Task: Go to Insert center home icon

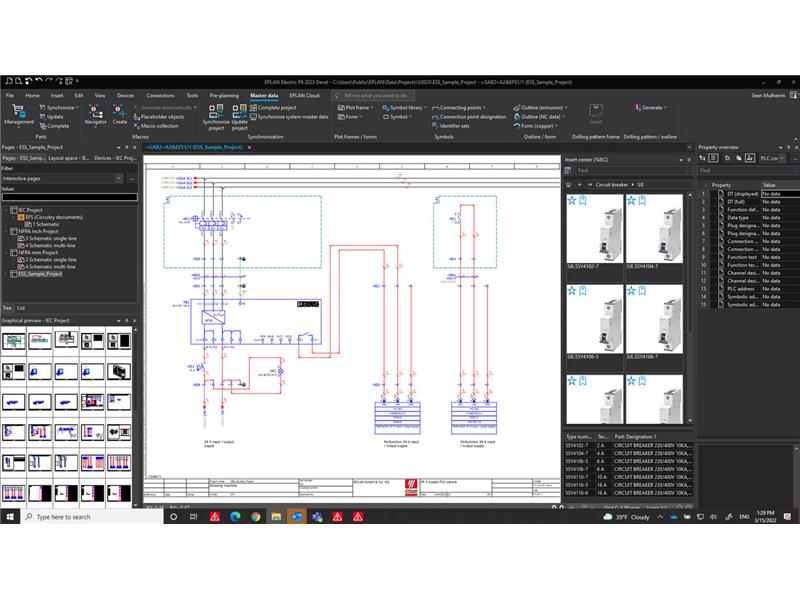Action: click(569, 185)
